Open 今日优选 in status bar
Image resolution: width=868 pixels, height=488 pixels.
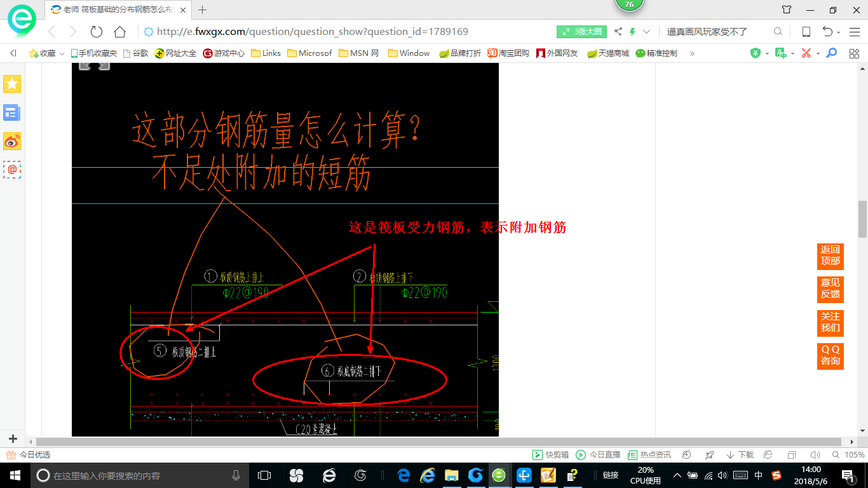click(x=28, y=455)
